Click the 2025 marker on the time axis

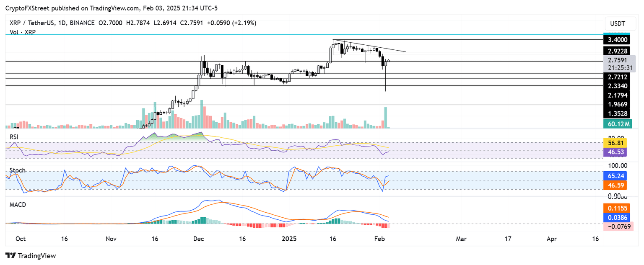289,239
